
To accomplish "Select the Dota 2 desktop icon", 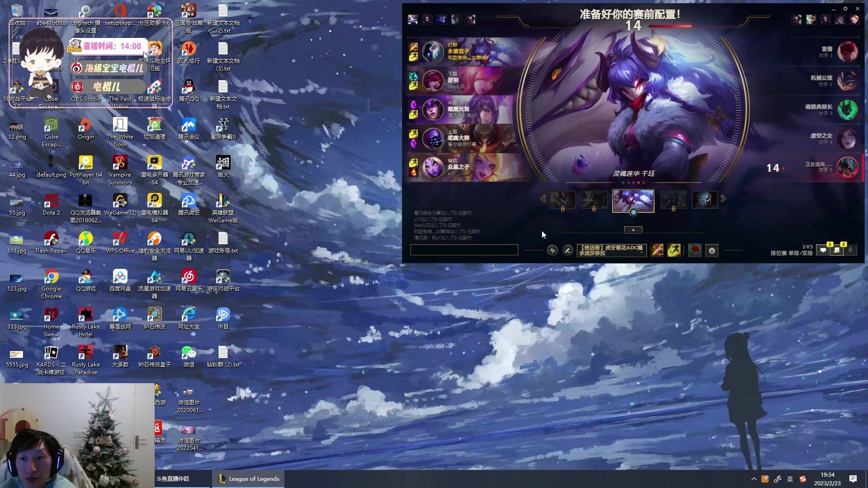I will (x=52, y=204).
